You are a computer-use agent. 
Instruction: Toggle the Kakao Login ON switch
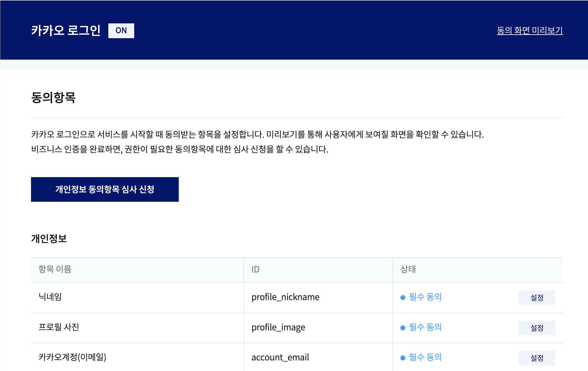coord(121,31)
